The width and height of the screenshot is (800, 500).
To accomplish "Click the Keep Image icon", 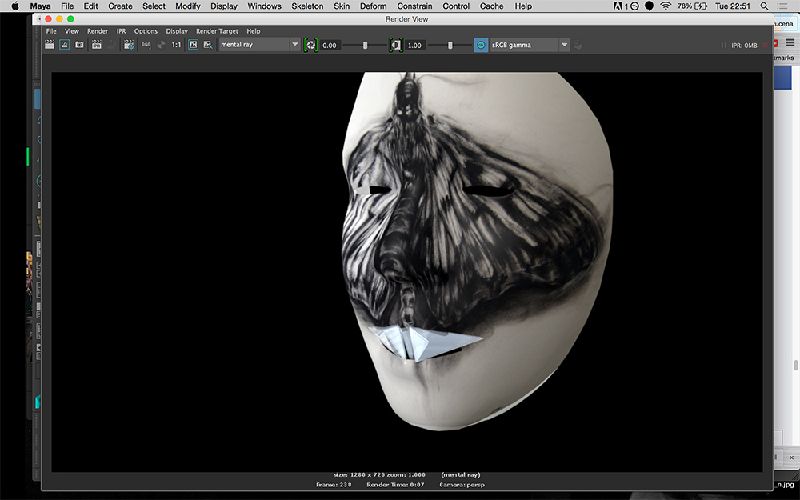I will click(x=193, y=45).
